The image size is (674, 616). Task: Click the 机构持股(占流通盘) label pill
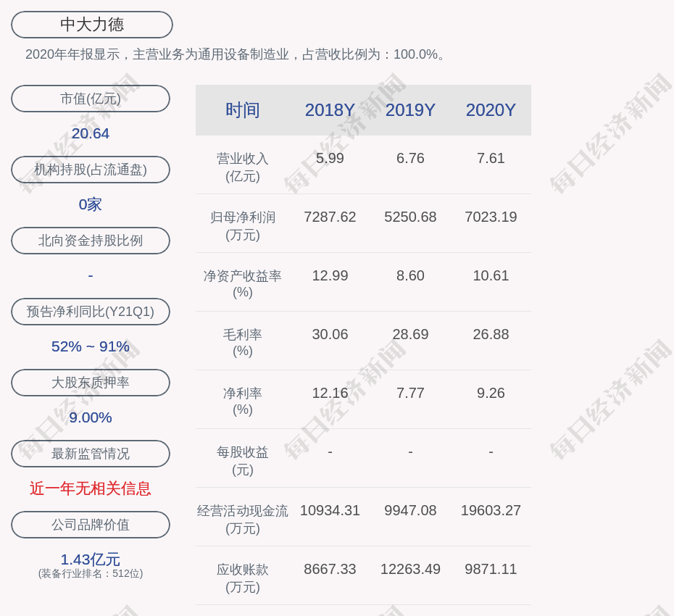[x=91, y=170]
